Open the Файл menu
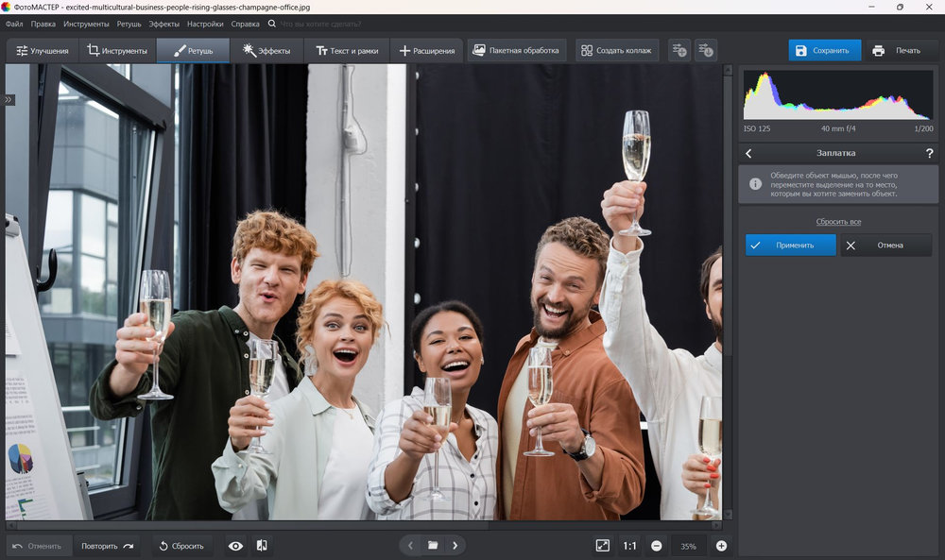Image resolution: width=945 pixels, height=560 pixels. click(14, 25)
